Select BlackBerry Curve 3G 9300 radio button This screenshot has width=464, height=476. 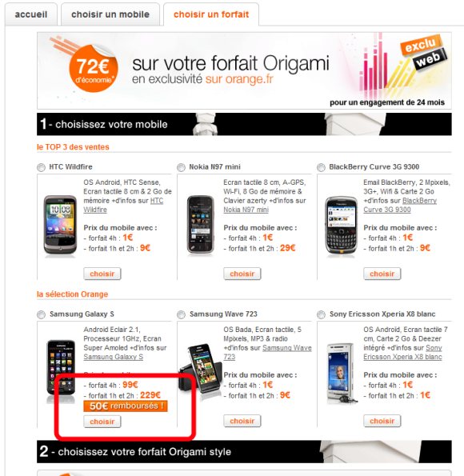(x=321, y=167)
